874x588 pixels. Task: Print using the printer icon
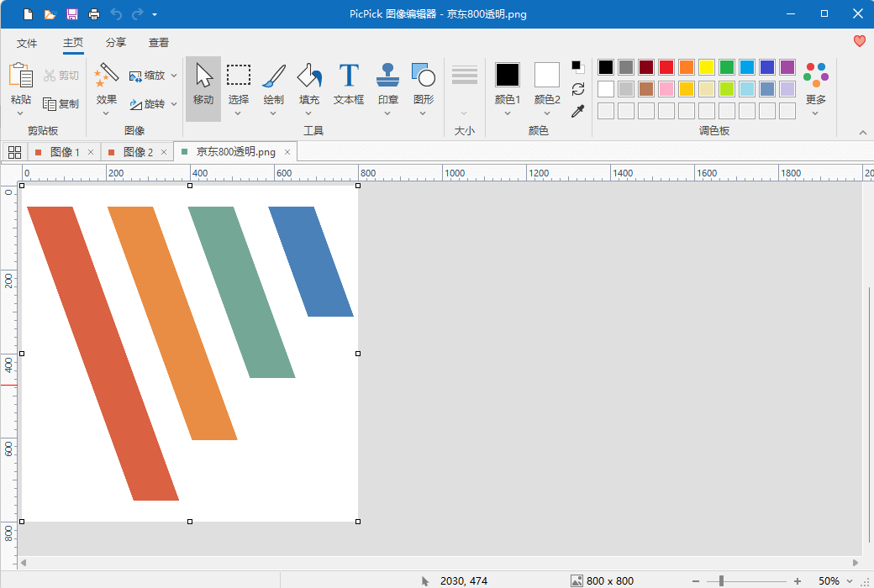coord(94,14)
